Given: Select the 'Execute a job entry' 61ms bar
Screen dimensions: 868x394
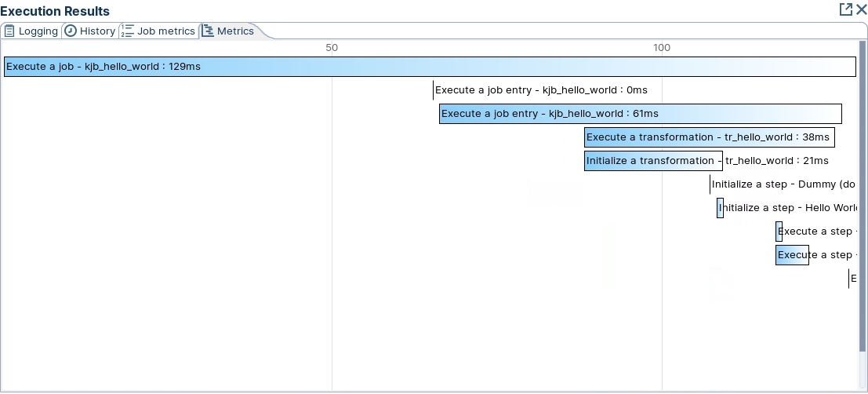Looking at the screenshot, I should (640, 114).
